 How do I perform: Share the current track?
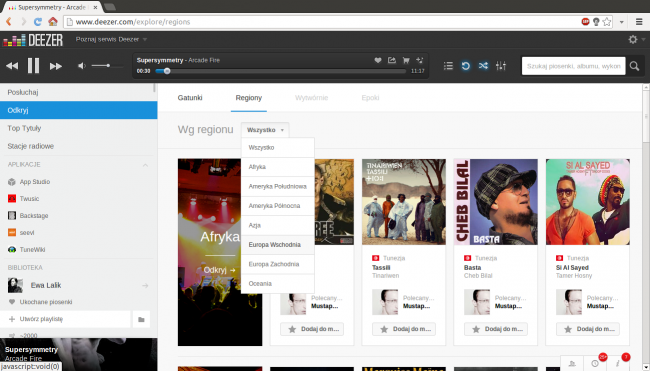(x=392, y=60)
